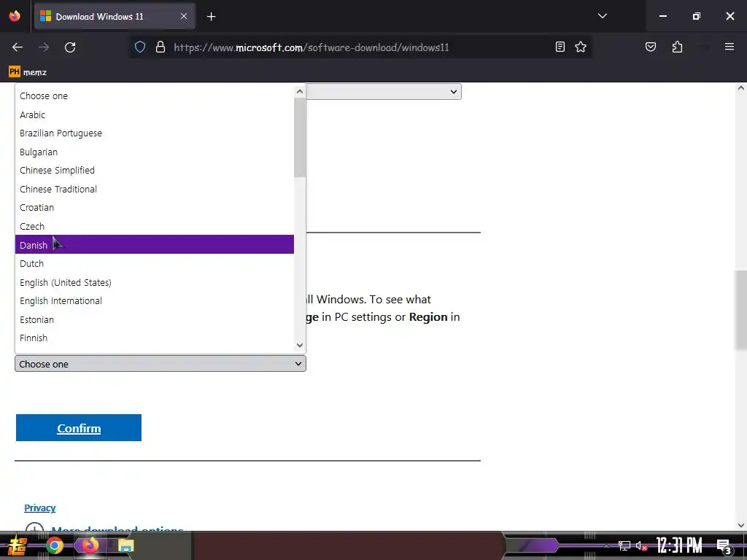Click the page scrollbar up arrow
Viewport: 747px width, 560px height.
(741, 88)
